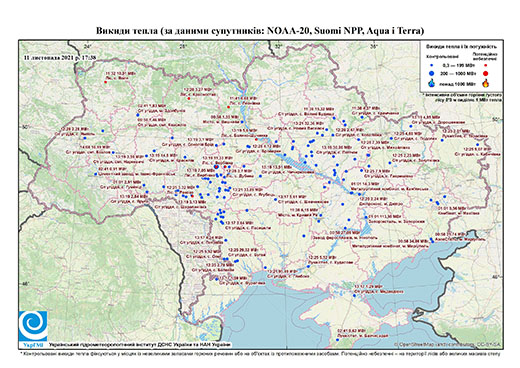Click the Mariupol metallurgical plant label

[x=390, y=245]
